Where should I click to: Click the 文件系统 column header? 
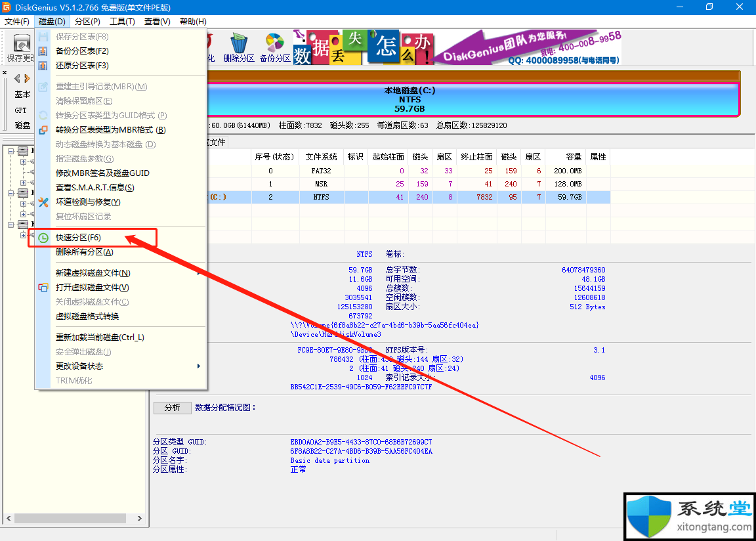point(321,157)
